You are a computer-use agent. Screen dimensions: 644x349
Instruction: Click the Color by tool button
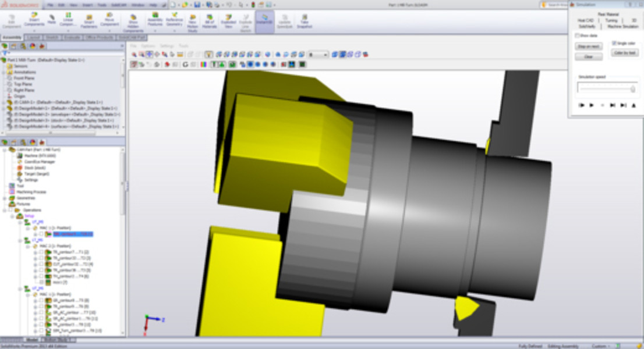(625, 52)
